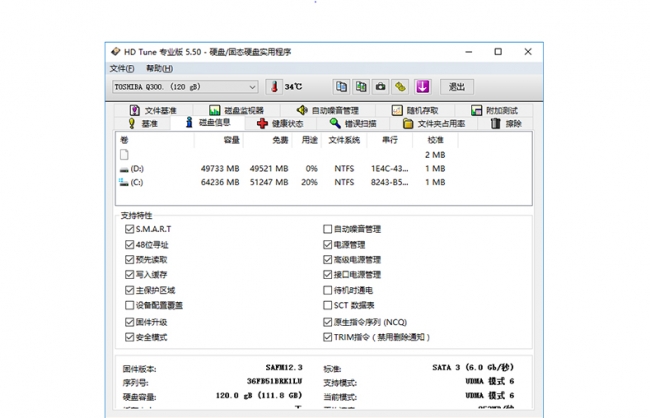Select the 磁盘信息 tab

pos(208,122)
